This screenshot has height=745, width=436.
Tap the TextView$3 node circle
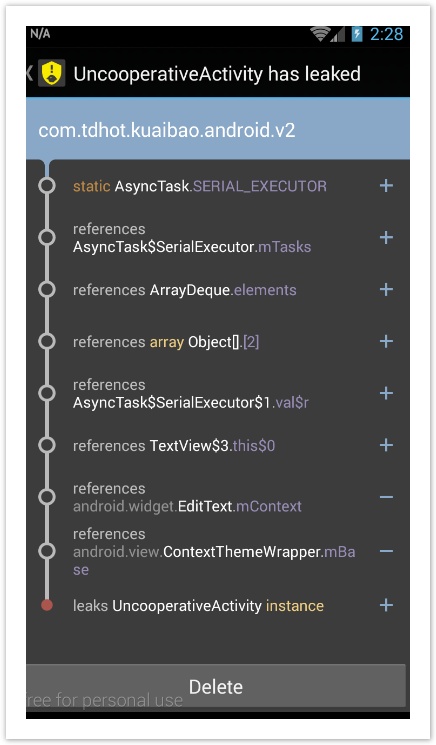pyautogui.click(x=47, y=445)
